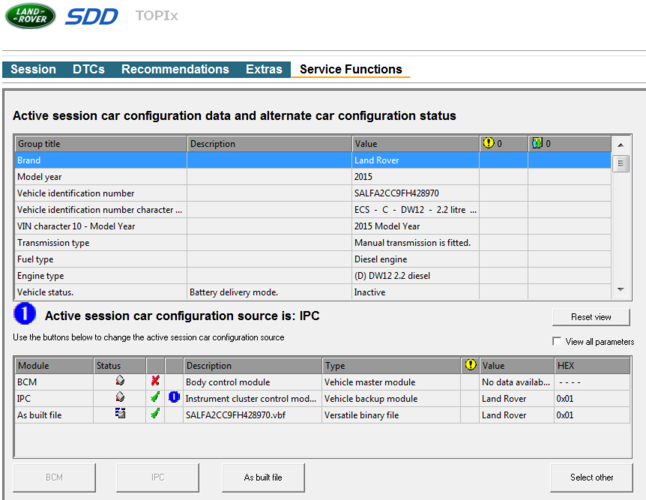Screen dimensions: 646x500
Task: Click the HEX column header
Action: 592,366
